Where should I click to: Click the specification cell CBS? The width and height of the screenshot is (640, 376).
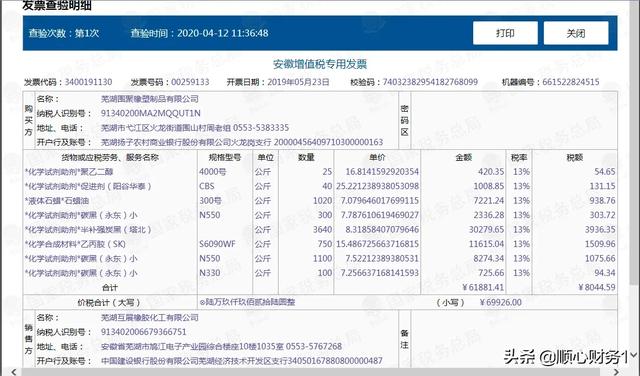point(207,186)
